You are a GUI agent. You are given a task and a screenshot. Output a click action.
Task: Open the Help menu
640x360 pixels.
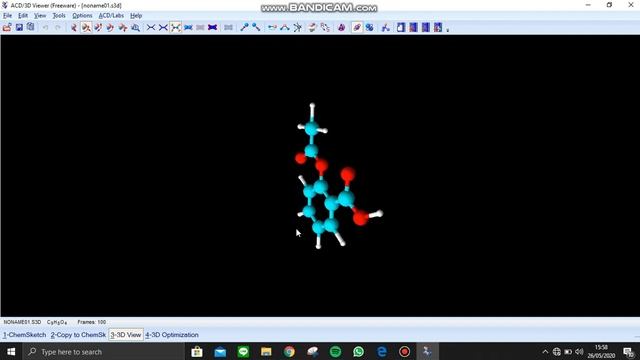coord(136,16)
